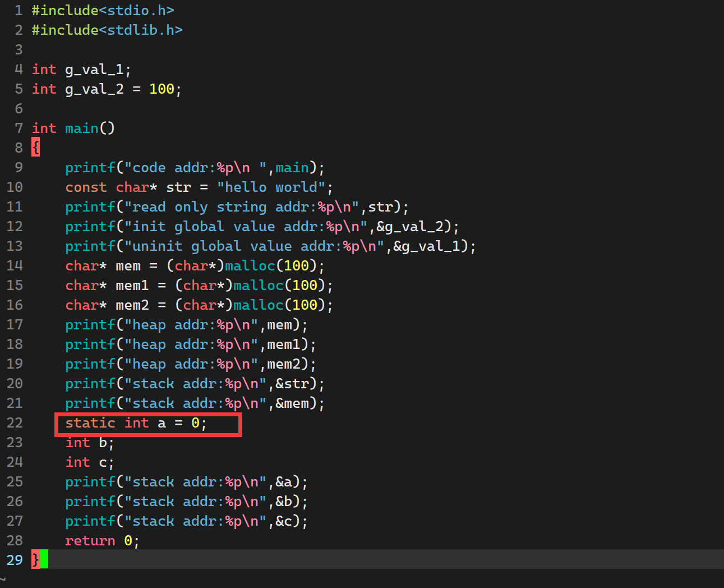Viewport: 724px width, 588px height.
Task: Click the printf stack addr line with &c
Action: pos(186,521)
